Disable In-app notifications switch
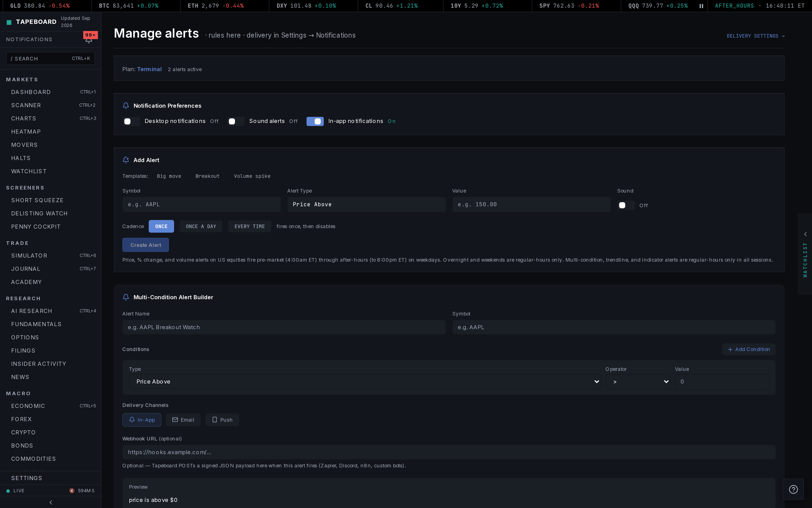Screen dimensions: 812x508 pyautogui.click(x=315, y=121)
